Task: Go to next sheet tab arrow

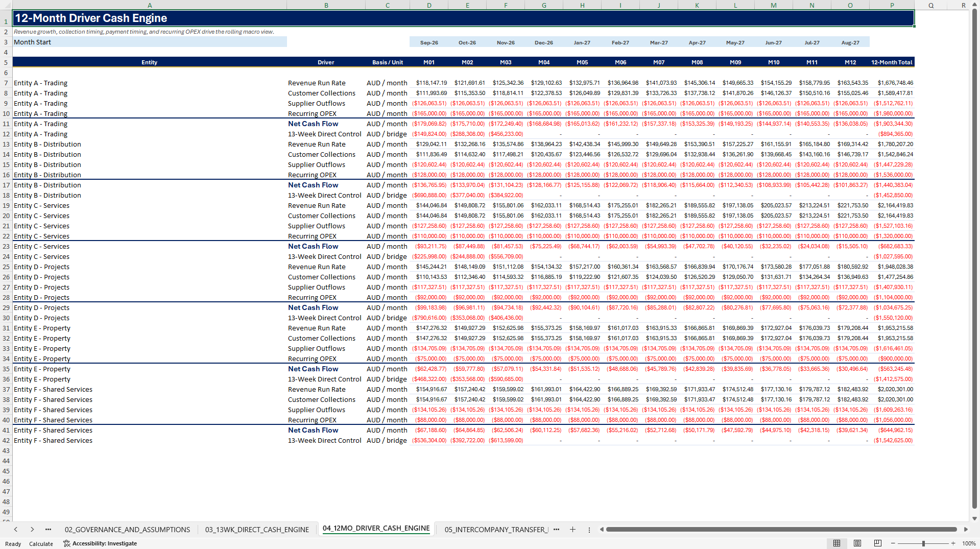Action: point(32,530)
